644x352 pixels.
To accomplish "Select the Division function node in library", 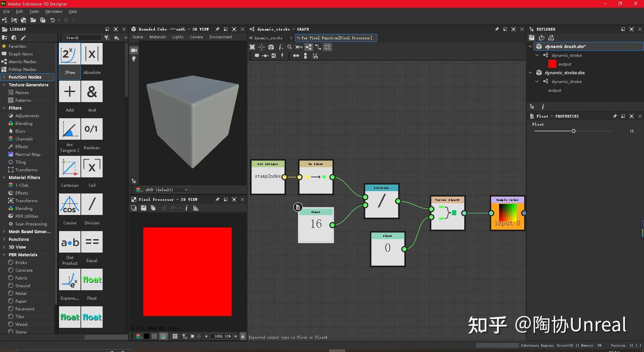I will pos(92,205).
